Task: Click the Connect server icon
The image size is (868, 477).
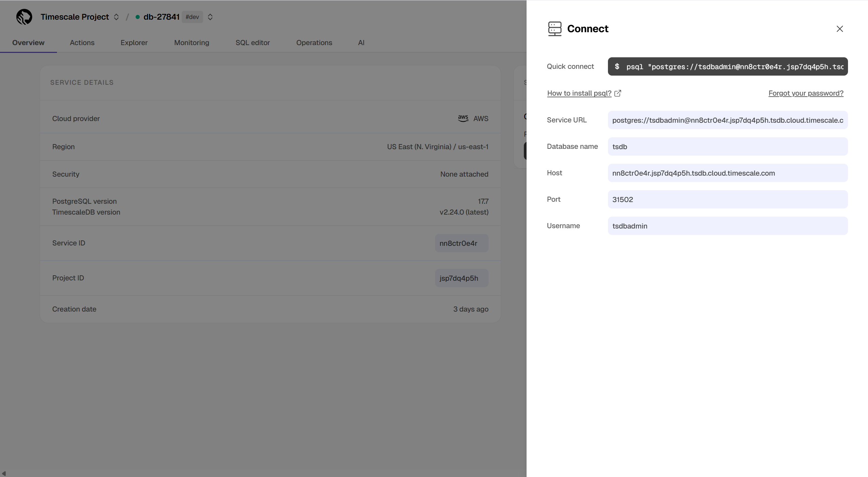Action: (x=555, y=29)
